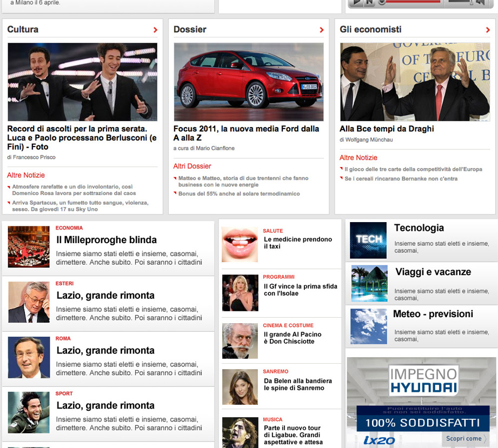Viewport: 498px width, 448px height.
Task: Click 'Altre Notizie' under Gli economisti
Action: coord(358,158)
